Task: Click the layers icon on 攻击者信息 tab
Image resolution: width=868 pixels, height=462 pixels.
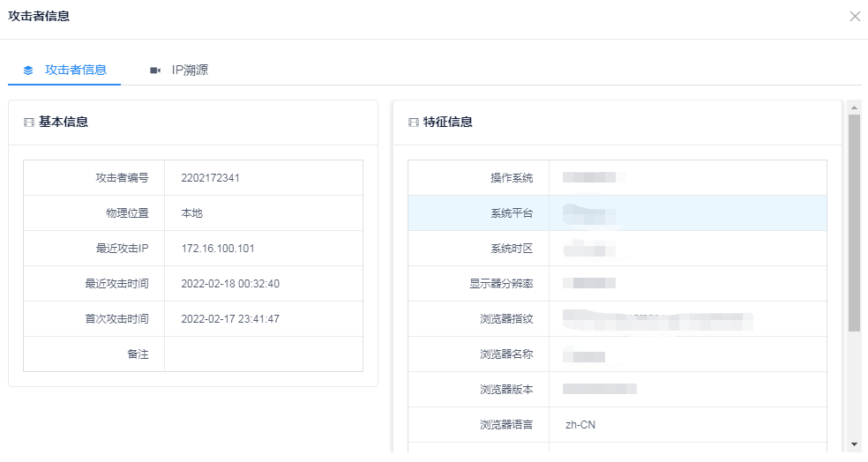Action: tap(28, 71)
